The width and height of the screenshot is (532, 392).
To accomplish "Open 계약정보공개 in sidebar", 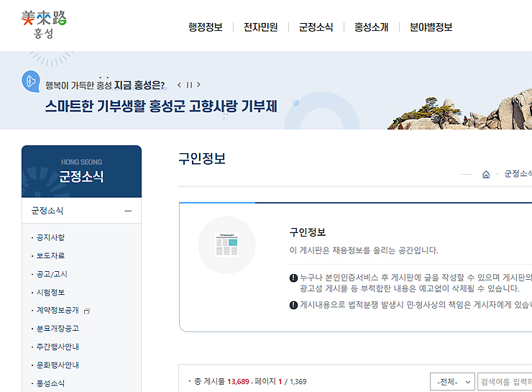I will click(x=58, y=310).
